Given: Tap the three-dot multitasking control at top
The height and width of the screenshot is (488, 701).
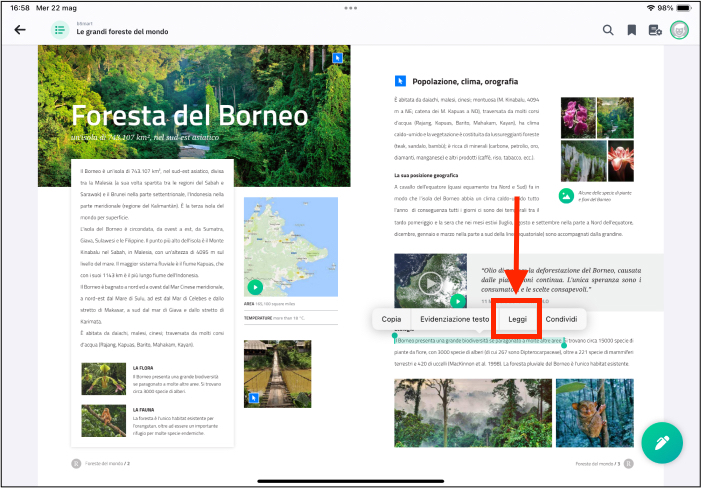Looking at the screenshot, I should [x=350, y=8].
